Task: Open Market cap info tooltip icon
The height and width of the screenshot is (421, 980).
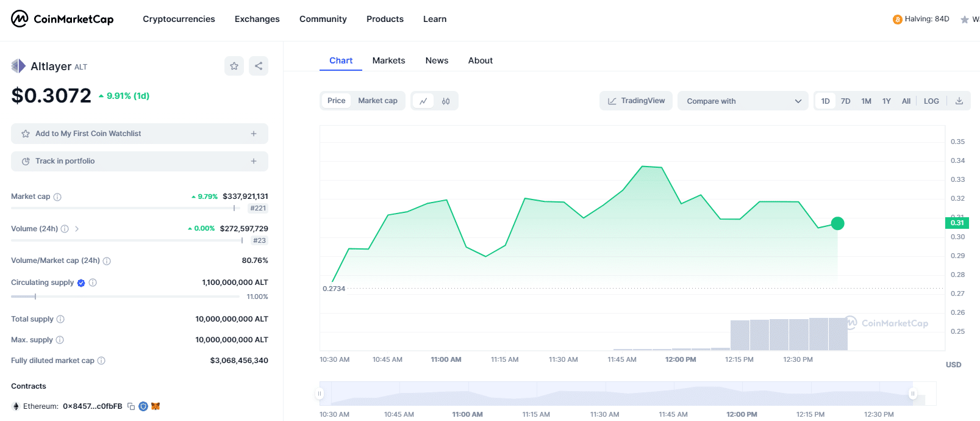Action: pos(57,197)
